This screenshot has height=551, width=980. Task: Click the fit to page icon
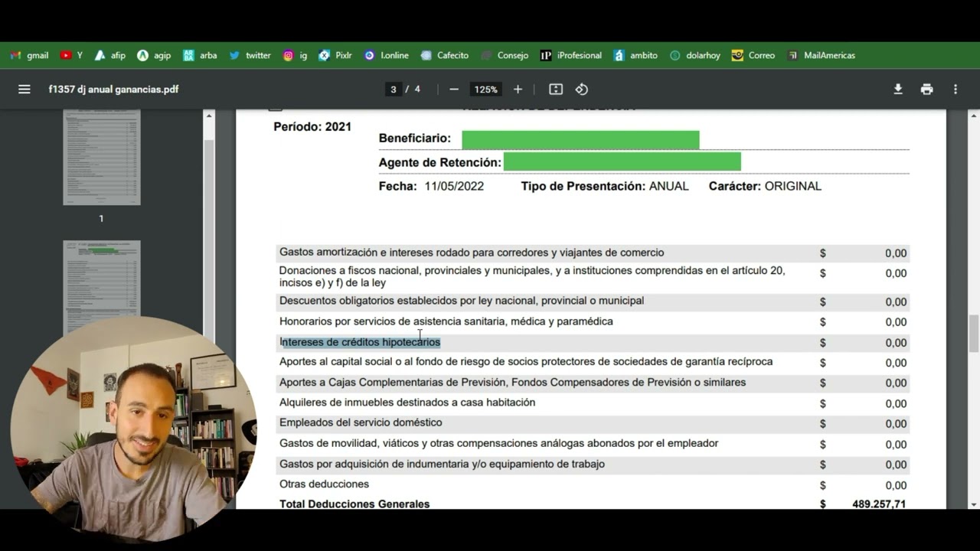[x=556, y=90]
